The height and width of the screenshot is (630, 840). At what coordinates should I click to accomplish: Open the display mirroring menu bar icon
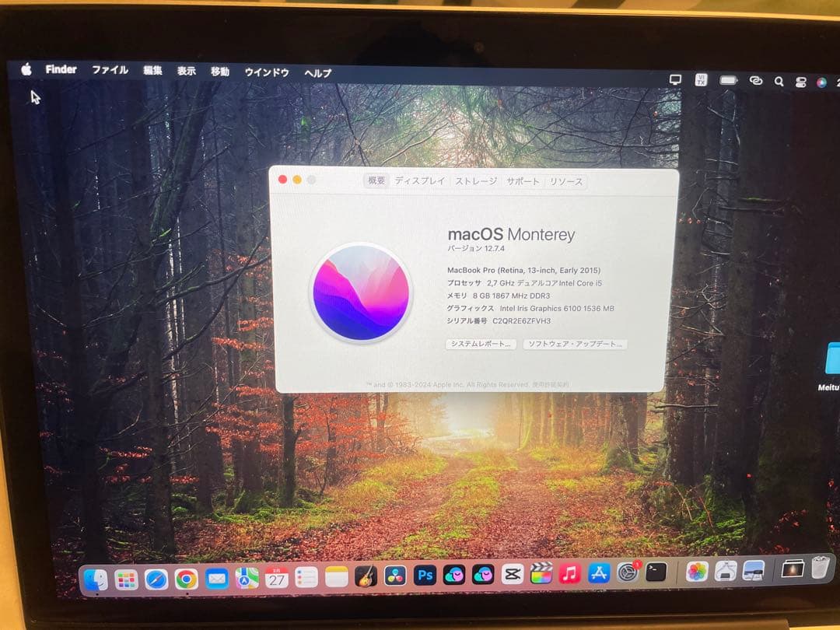pos(676,80)
